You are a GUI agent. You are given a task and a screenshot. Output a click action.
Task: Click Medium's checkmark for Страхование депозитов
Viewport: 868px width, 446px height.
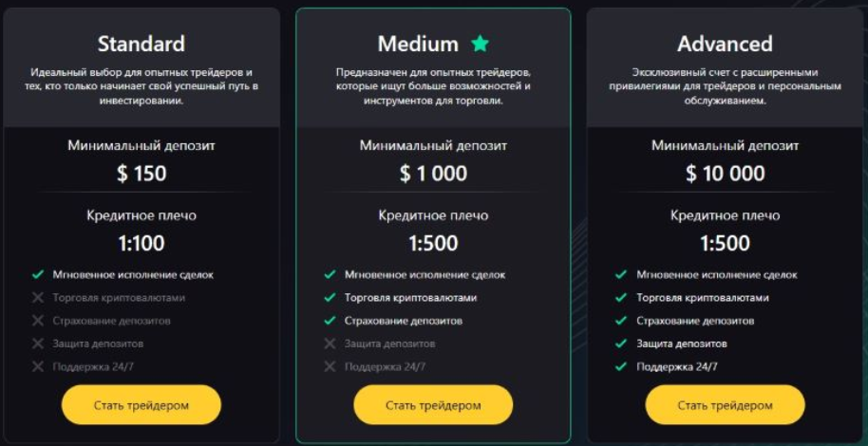tap(330, 321)
